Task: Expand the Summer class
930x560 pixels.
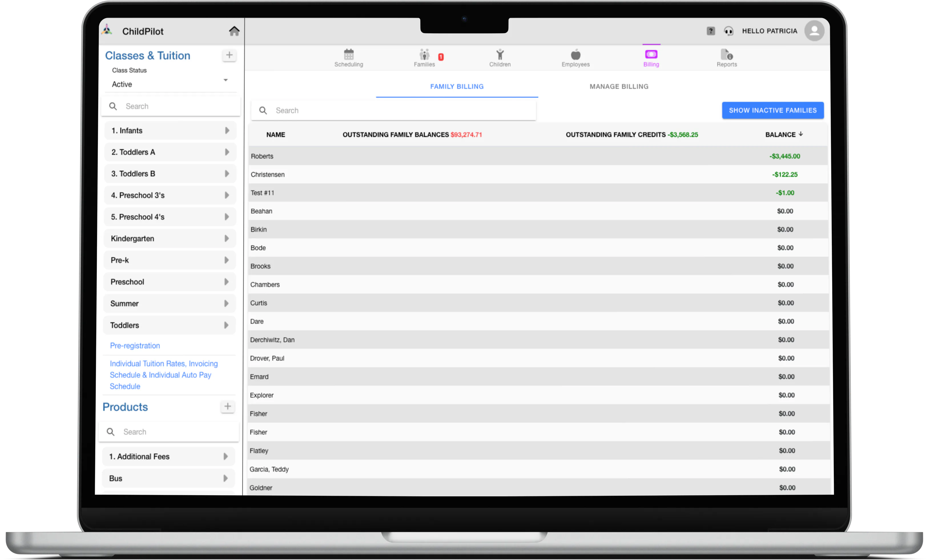Action: click(x=169, y=303)
